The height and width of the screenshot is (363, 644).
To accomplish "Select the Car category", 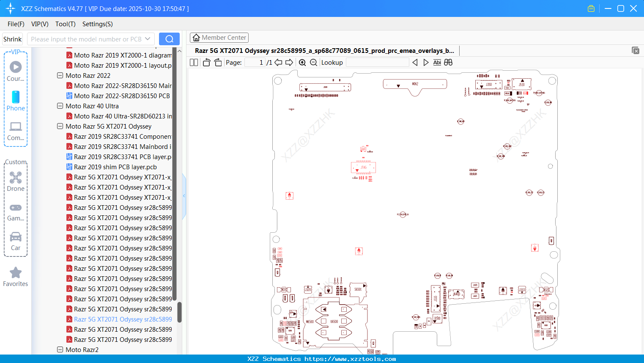I will point(16,241).
